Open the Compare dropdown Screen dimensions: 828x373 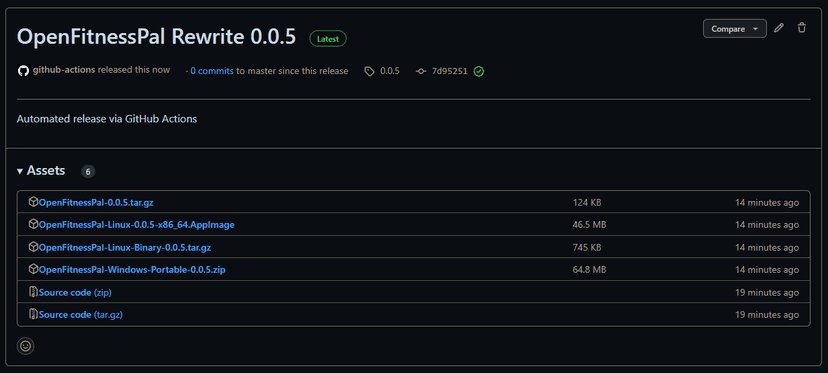(735, 29)
